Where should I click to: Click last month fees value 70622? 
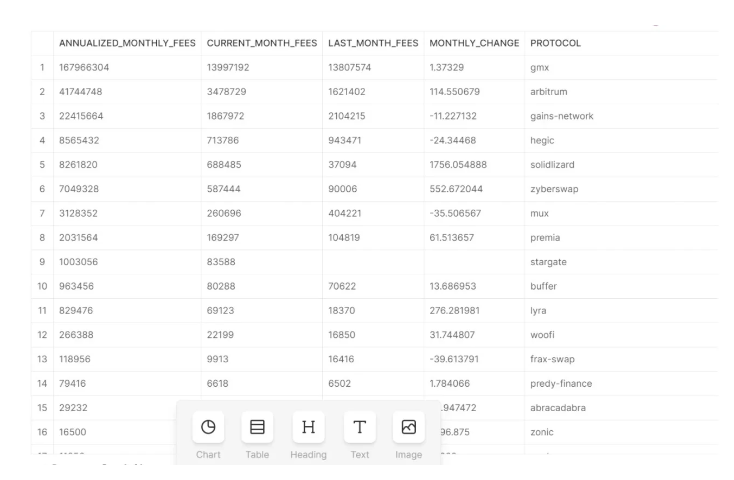(342, 287)
